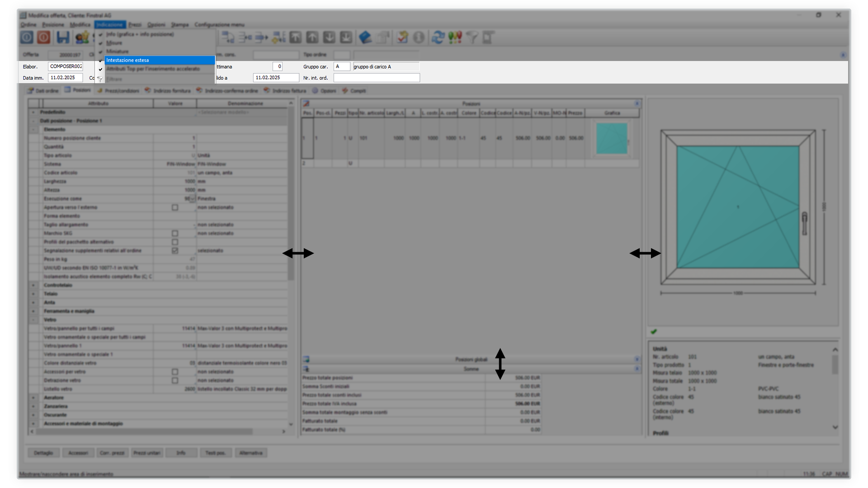Expand the Telaio section
Viewport: 868px width, 488px height.
point(33,294)
